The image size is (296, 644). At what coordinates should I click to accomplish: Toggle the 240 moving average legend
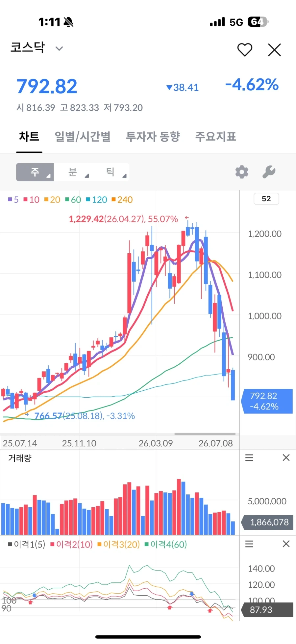click(122, 200)
